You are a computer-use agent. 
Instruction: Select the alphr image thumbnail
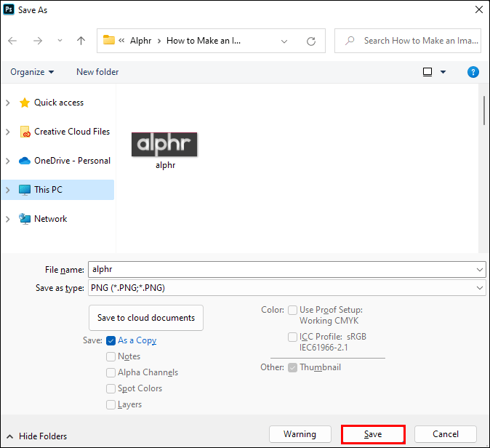tap(165, 145)
